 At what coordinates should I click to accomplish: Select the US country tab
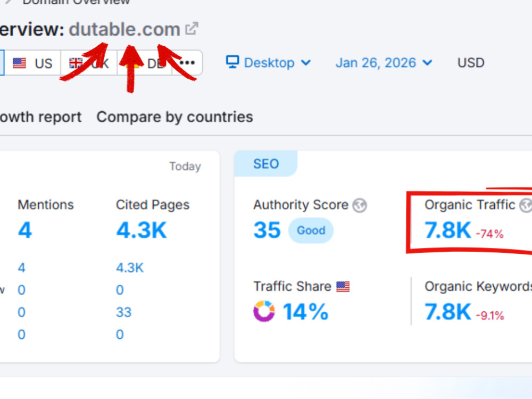click(32, 63)
